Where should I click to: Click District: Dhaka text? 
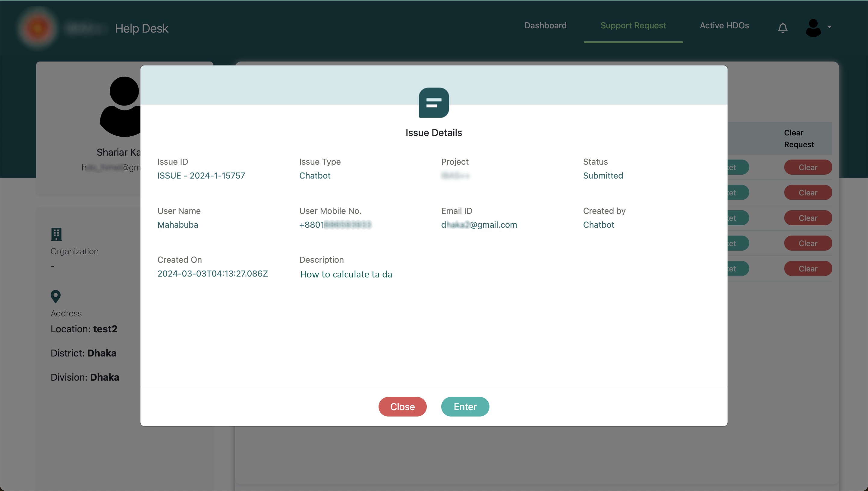83,353
